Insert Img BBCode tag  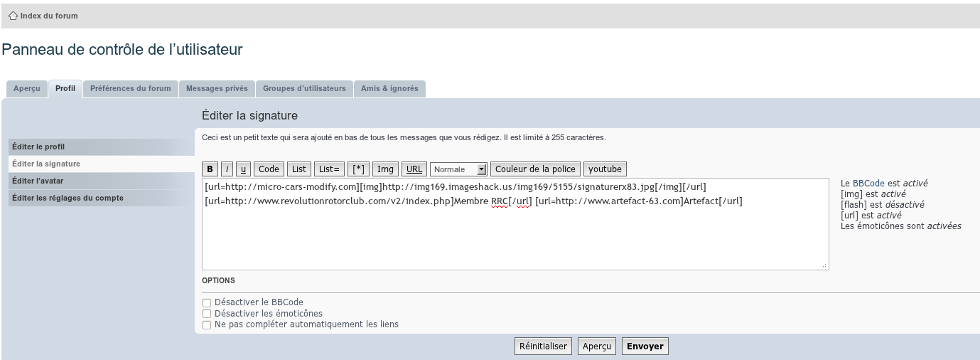386,169
